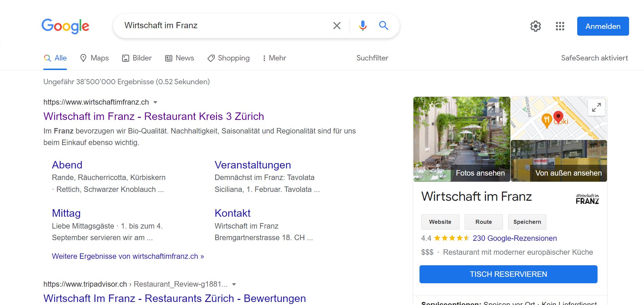View photos via Fotos ansehen thumbnail
The width and height of the screenshot is (644, 305).
click(462, 139)
